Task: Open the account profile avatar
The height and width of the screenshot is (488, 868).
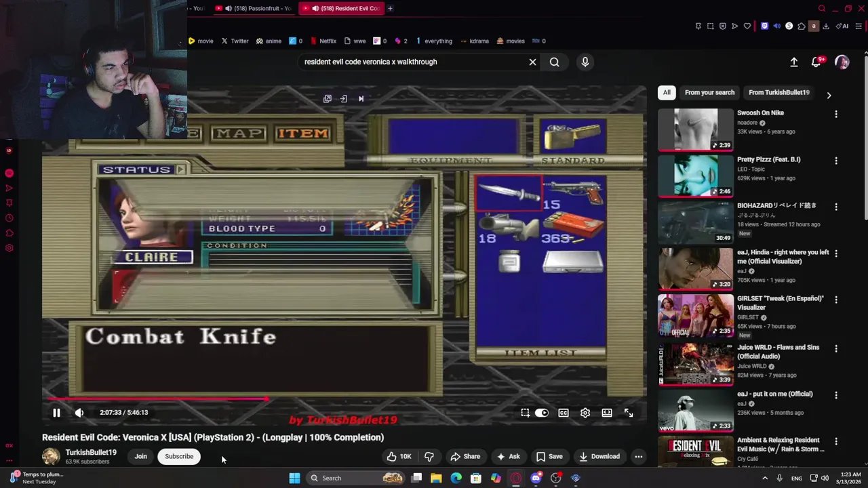Action: [842, 62]
